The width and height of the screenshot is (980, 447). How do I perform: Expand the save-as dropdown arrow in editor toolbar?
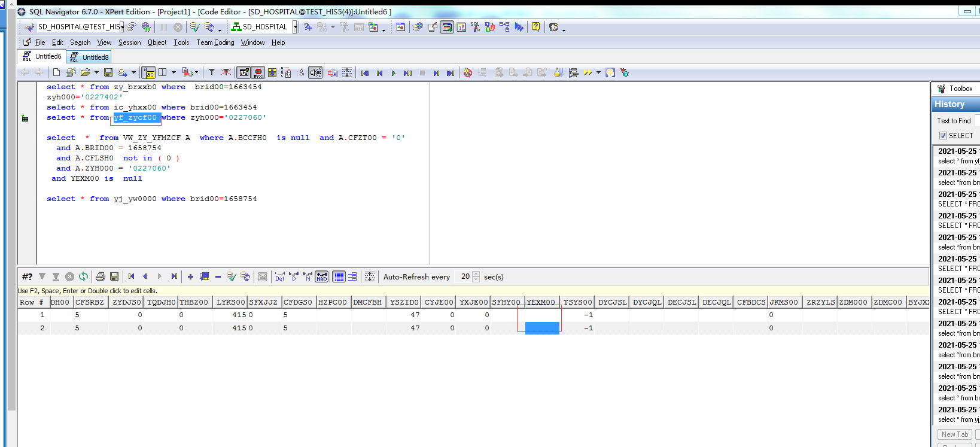pyautogui.click(x=133, y=72)
